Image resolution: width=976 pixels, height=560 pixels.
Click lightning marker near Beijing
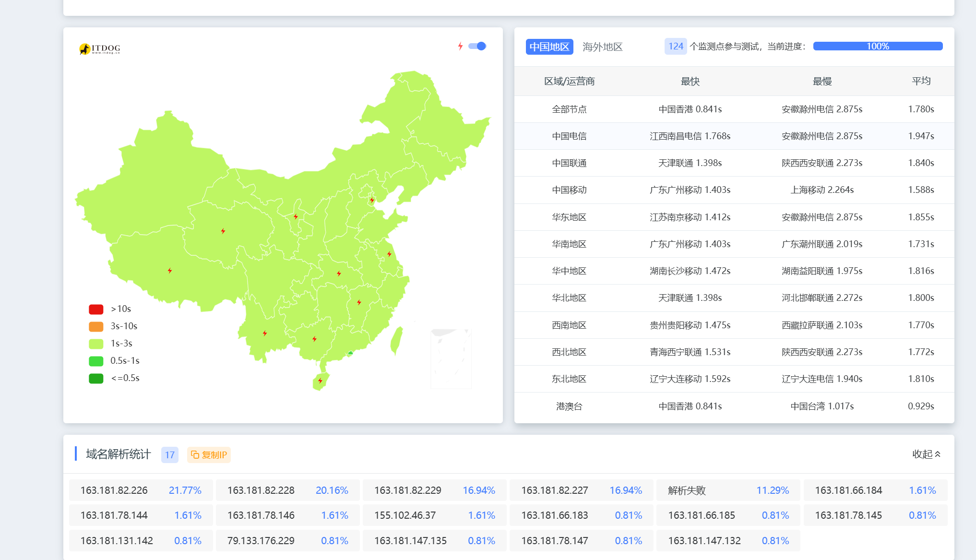tap(372, 200)
